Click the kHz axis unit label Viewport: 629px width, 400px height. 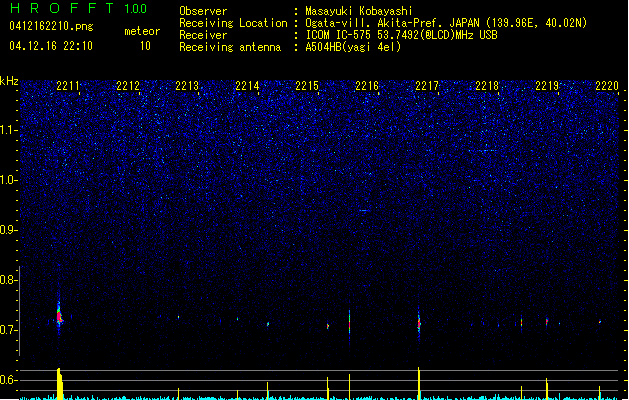(x=9, y=81)
